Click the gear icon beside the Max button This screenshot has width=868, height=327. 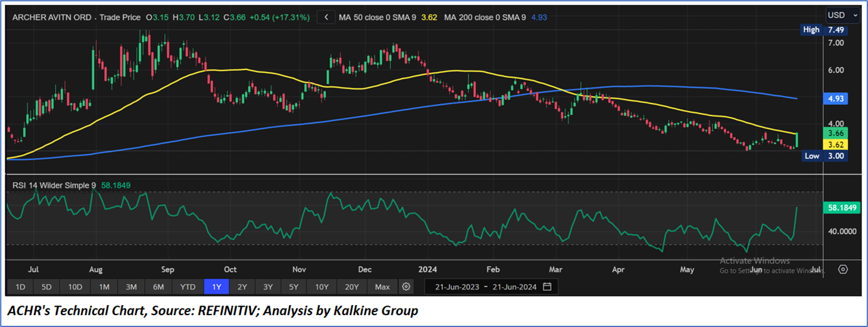tap(406, 287)
